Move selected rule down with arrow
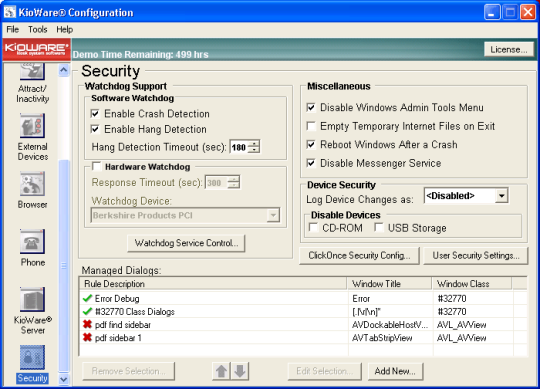Viewport: 540px width, 389px height. click(240, 371)
